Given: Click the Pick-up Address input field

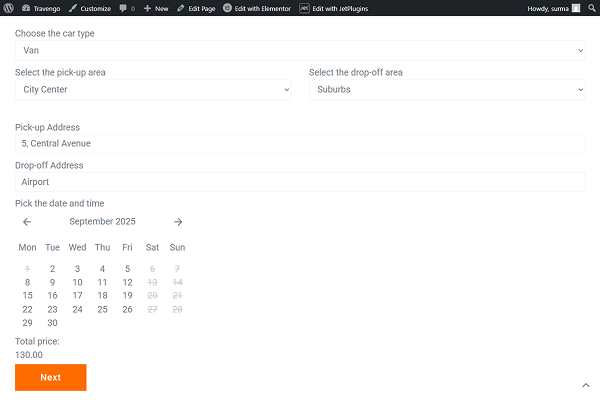Looking at the screenshot, I should [x=300, y=144].
